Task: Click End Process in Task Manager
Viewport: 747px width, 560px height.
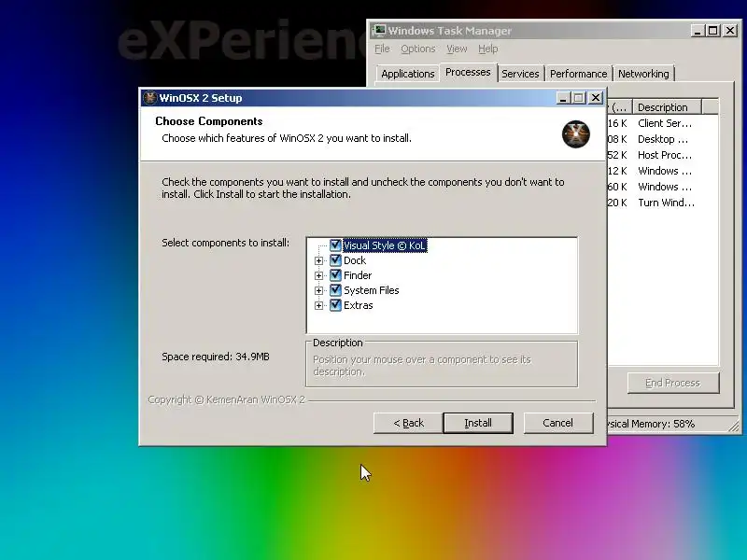Action: (672, 383)
